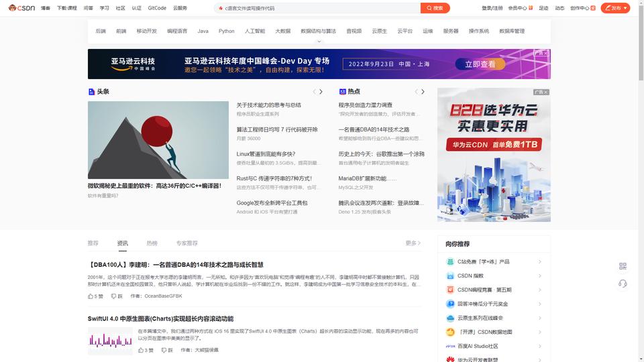Click the CSDN logo

pyautogui.click(x=21, y=8)
